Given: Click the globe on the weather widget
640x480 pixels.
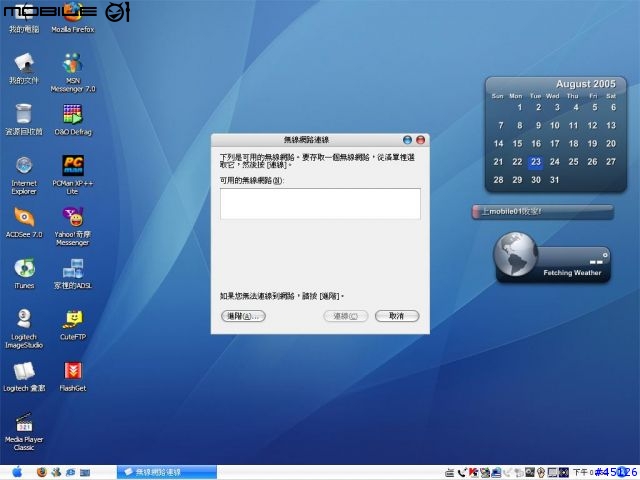Looking at the screenshot, I should (516, 254).
